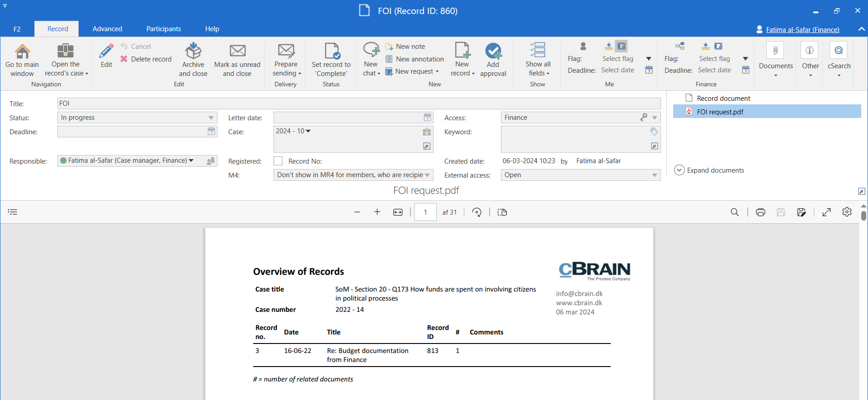Open the PDF search magnifier icon

click(735, 212)
